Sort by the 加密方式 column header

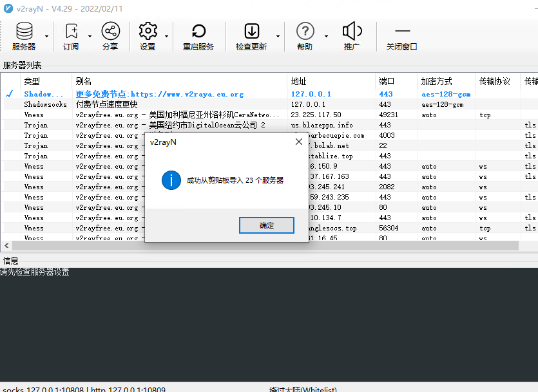point(446,81)
